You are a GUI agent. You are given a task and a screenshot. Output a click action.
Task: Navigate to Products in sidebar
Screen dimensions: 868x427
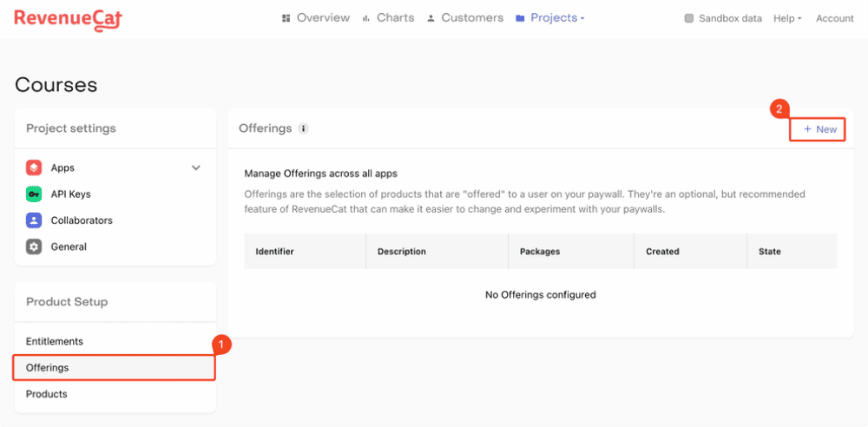click(x=47, y=394)
